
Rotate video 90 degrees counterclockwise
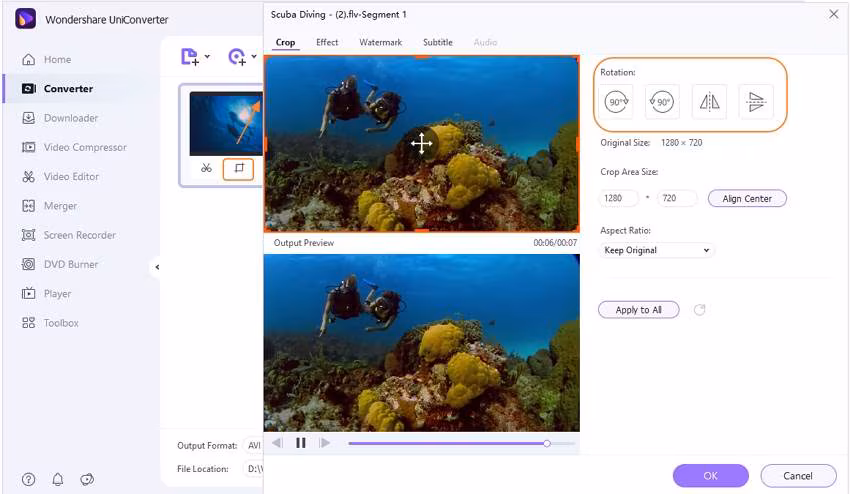point(662,102)
